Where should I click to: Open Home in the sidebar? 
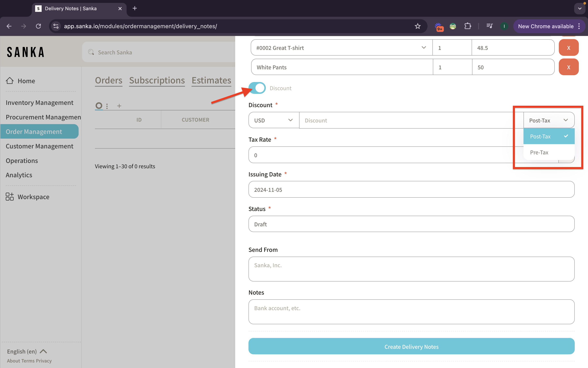[x=21, y=81]
